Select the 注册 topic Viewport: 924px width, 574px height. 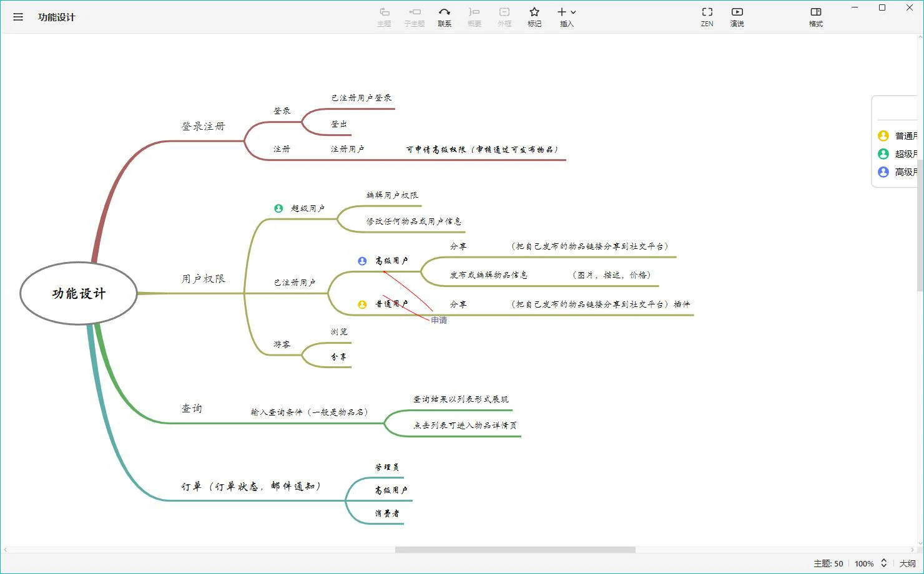coord(282,149)
